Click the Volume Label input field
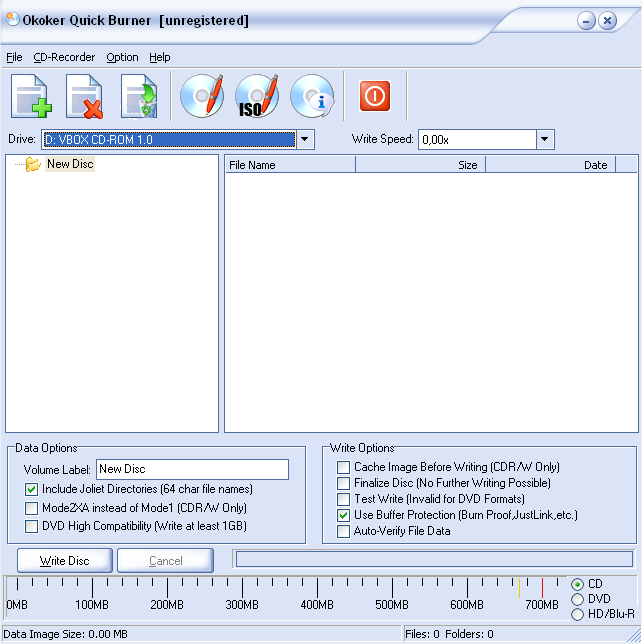Screen dimensions: 642x644 [192, 469]
